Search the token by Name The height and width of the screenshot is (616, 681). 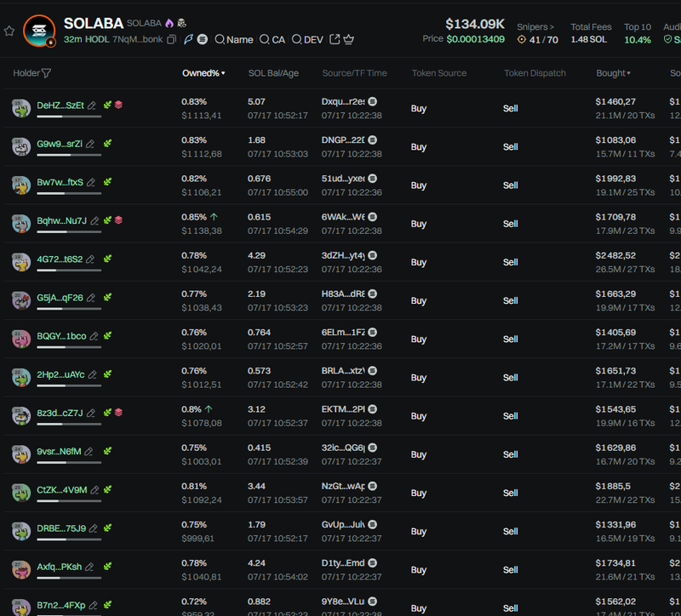pyautogui.click(x=234, y=40)
